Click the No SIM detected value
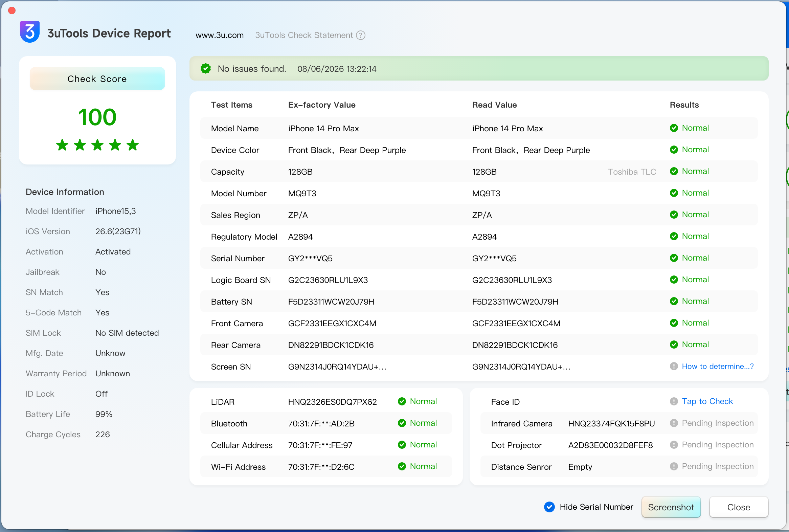Image resolution: width=789 pixels, height=532 pixels. click(127, 333)
